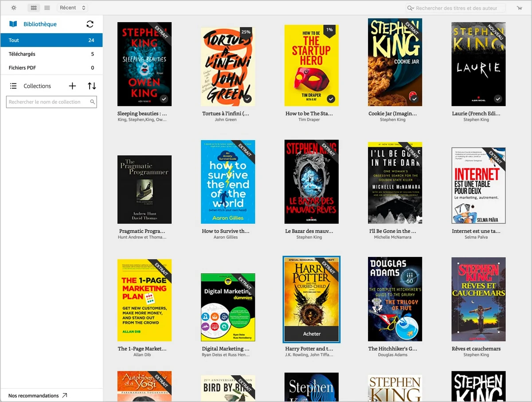Viewport: 532px width, 402px height.
Task: Open Digital Marketing for Dummies cover
Action: click(228, 307)
